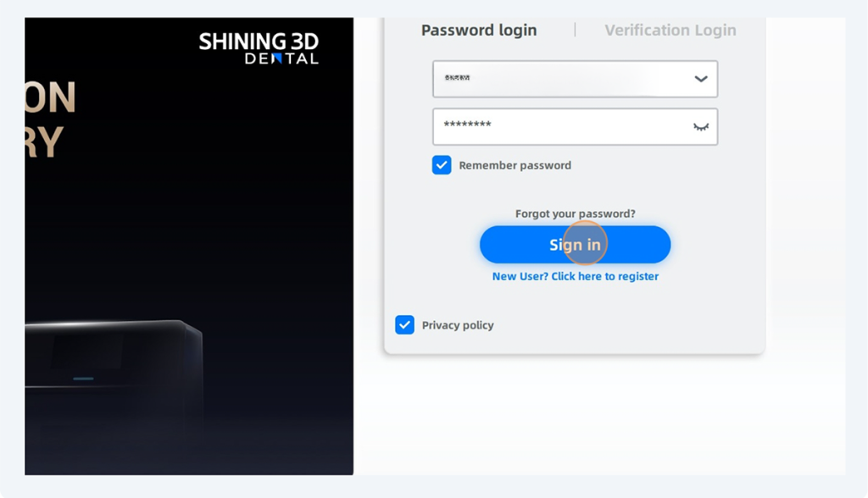Open the Forgot your password link
The image size is (868, 498).
575,213
